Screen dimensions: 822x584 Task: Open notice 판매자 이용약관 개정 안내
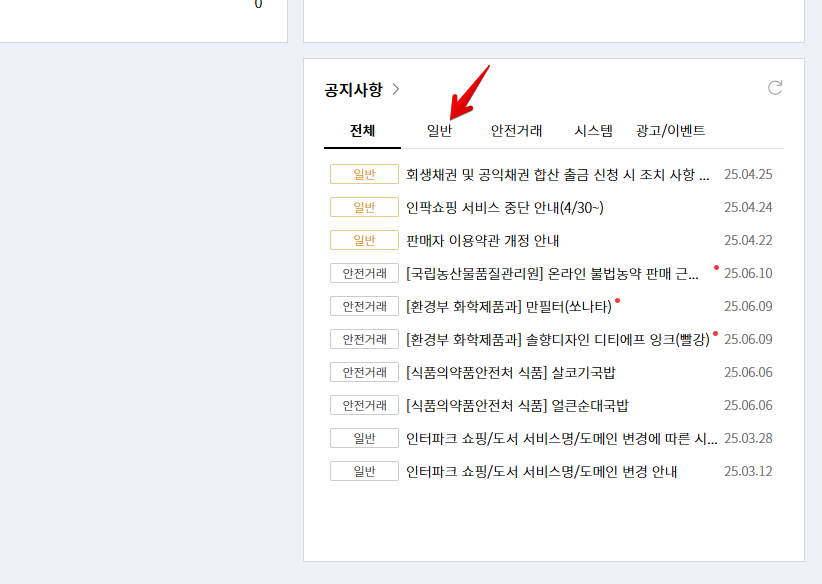(483, 241)
